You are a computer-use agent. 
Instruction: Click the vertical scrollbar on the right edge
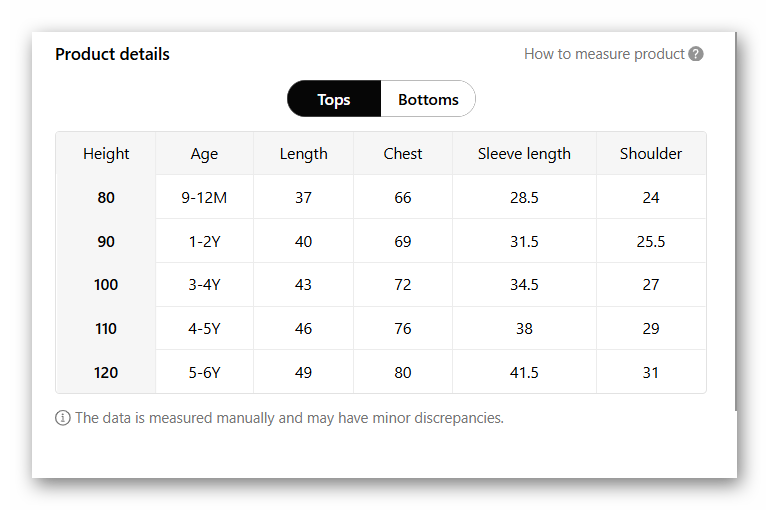(x=737, y=220)
